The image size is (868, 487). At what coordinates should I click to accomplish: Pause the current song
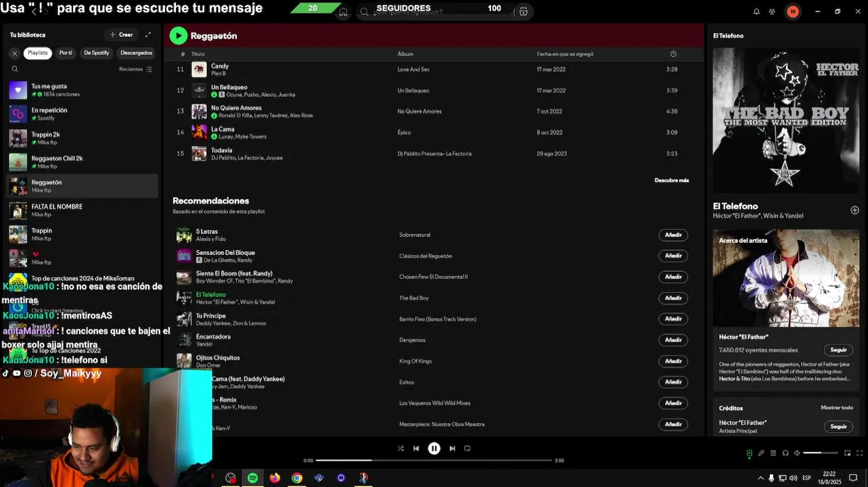434,448
